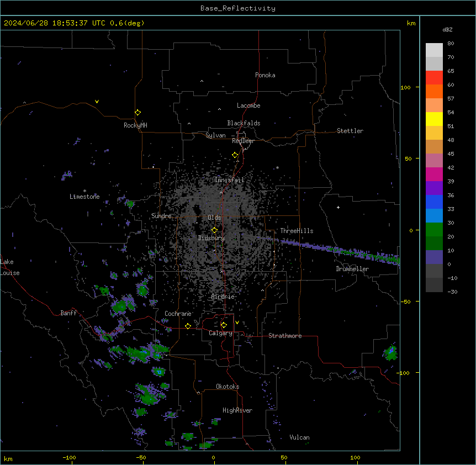The image size is (476, 465).
Task: Click the Base_Reflectivity title
Action: (x=238, y=8)
